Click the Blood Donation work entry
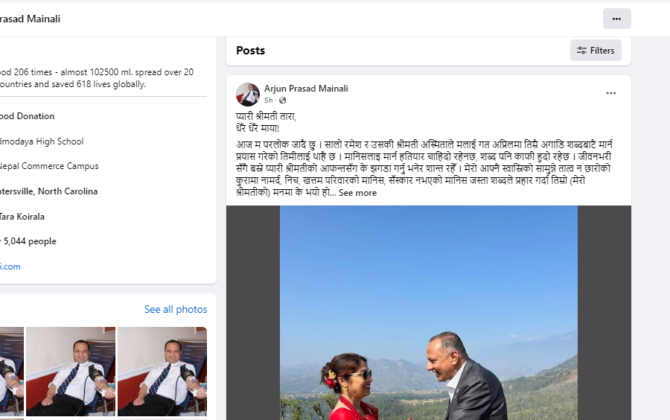This screenshot has height=420, width=670. [x=27, y=116]
